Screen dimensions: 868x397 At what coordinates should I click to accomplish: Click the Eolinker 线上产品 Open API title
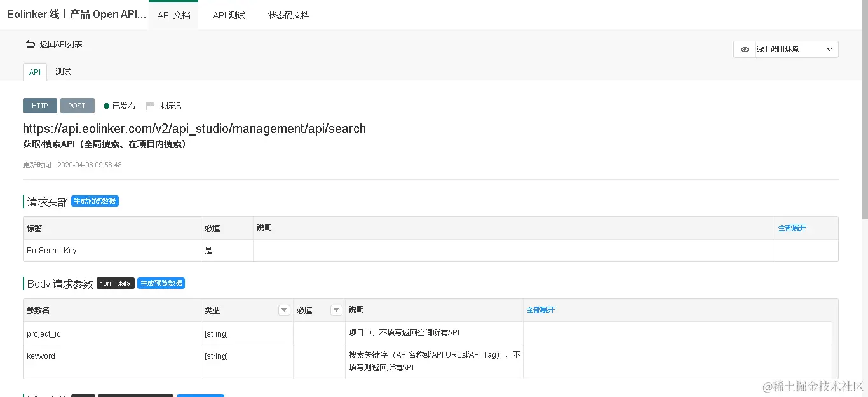tap(76, 15)
